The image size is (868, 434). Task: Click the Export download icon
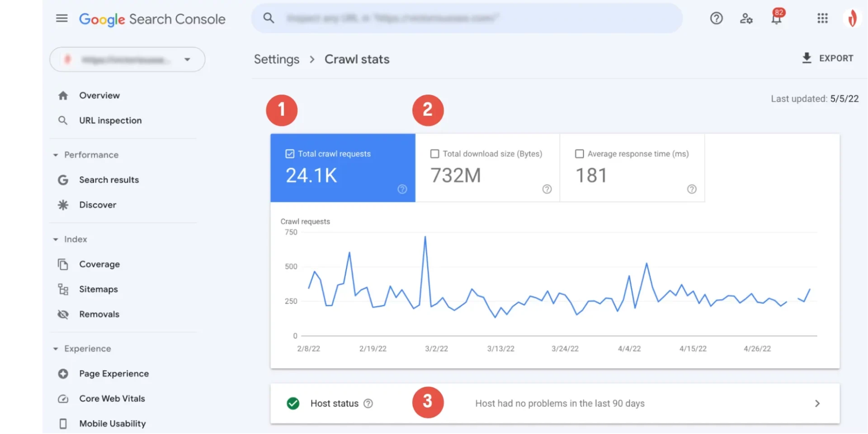[x=807, y=58]
